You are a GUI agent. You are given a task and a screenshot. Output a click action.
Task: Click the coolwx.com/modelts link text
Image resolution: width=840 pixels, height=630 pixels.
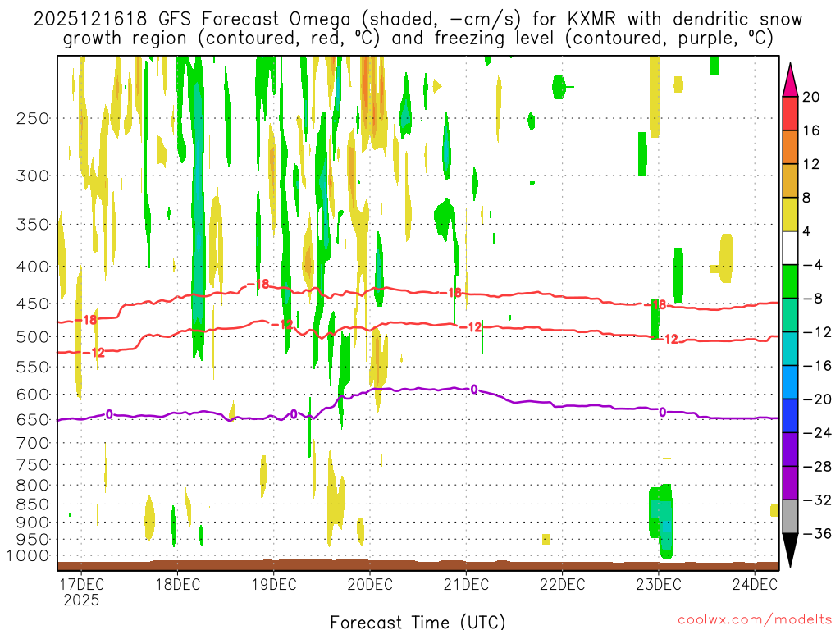pos(754,620)
